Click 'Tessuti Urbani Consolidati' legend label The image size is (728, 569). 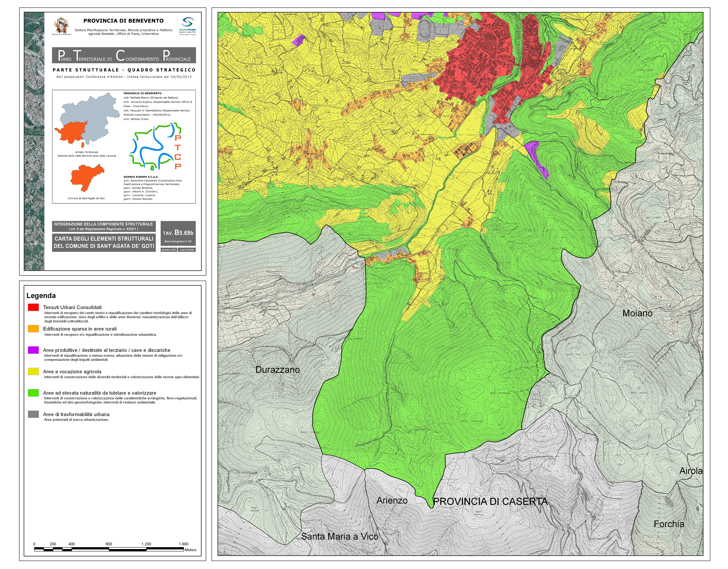click(72, 307)
